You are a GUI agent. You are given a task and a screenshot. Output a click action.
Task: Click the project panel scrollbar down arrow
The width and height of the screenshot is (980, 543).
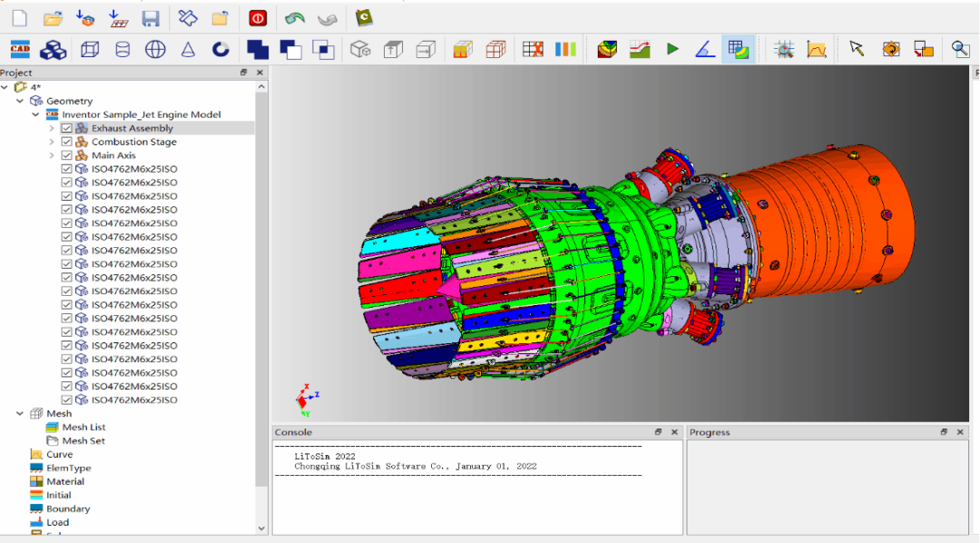261,528
